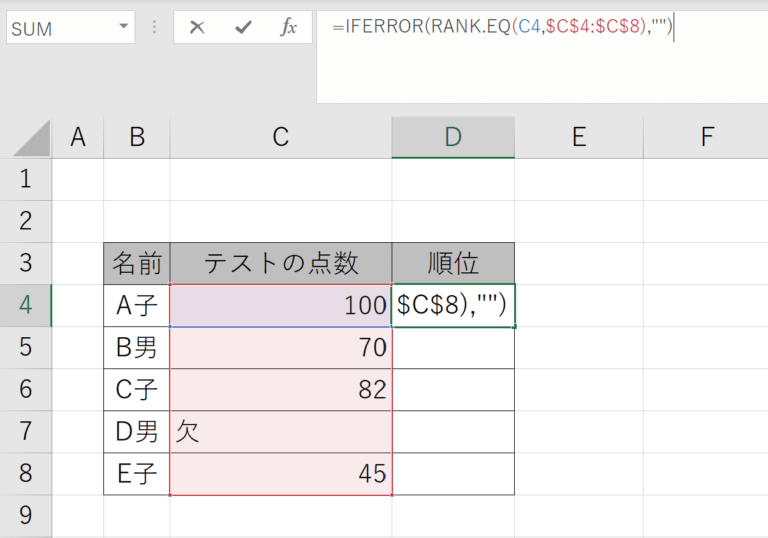The image size is (768, 538).
Task: Select row 9 header
Action: pos(25,516)
